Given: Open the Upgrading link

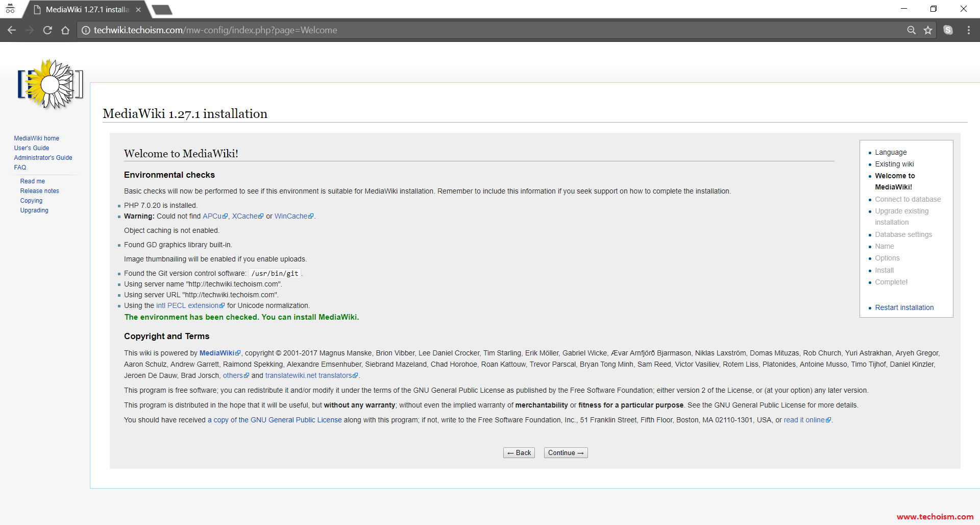Looking at the screenshot, I should coord(34,210).
